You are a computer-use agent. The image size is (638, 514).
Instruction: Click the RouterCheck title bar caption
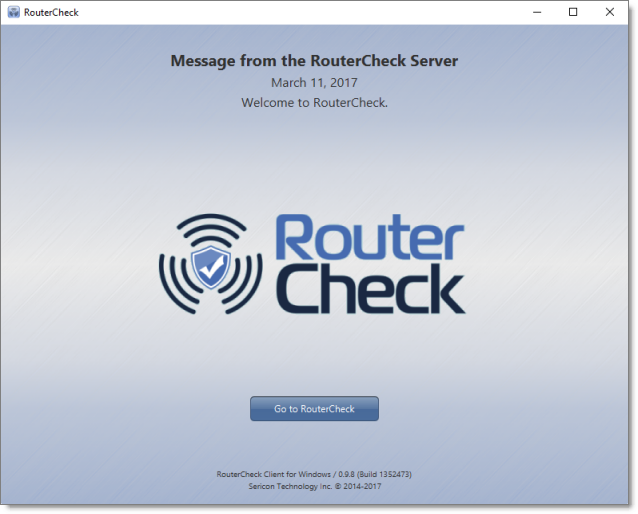point(51,13)
